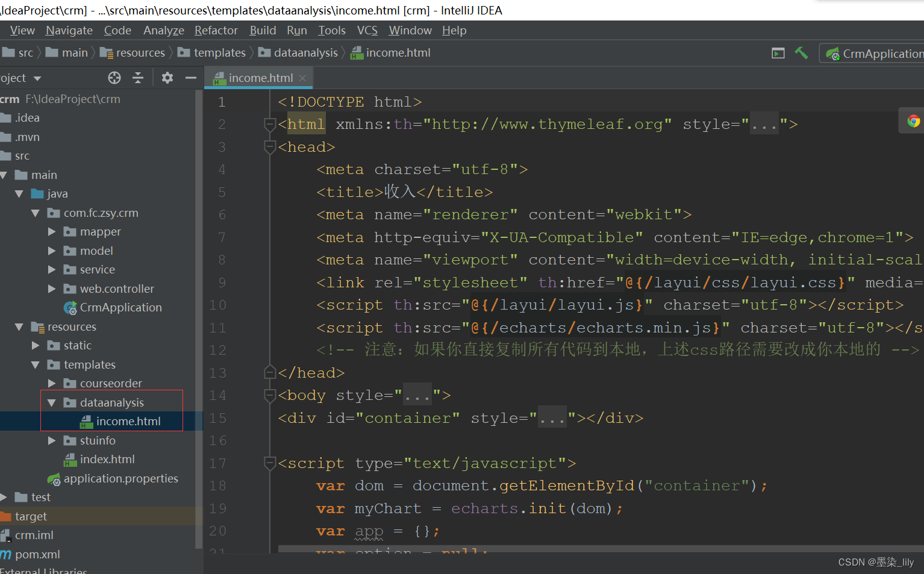Open Project panel settings gear

click(167, 78)
